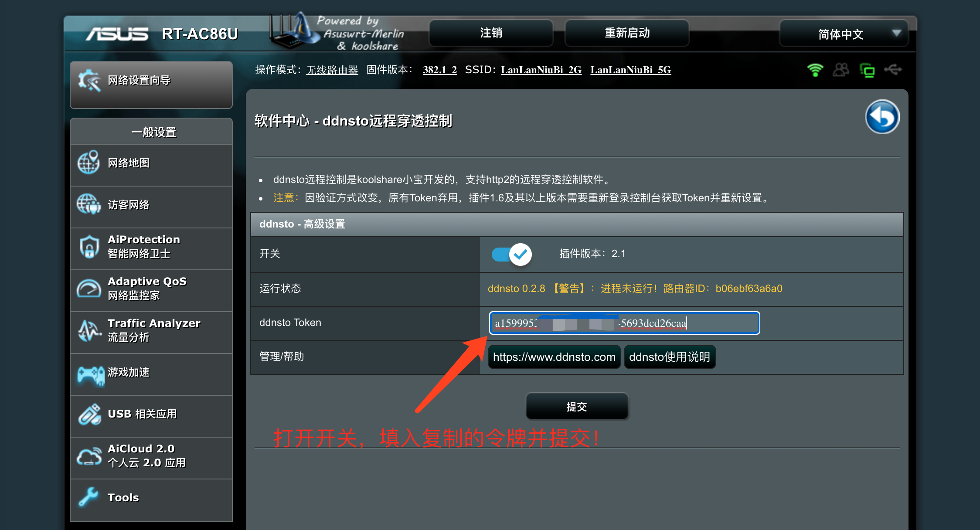Open 游戏加速 in the sidebar
This screenshot has height=530, width=980.
(x=151, y=374)
